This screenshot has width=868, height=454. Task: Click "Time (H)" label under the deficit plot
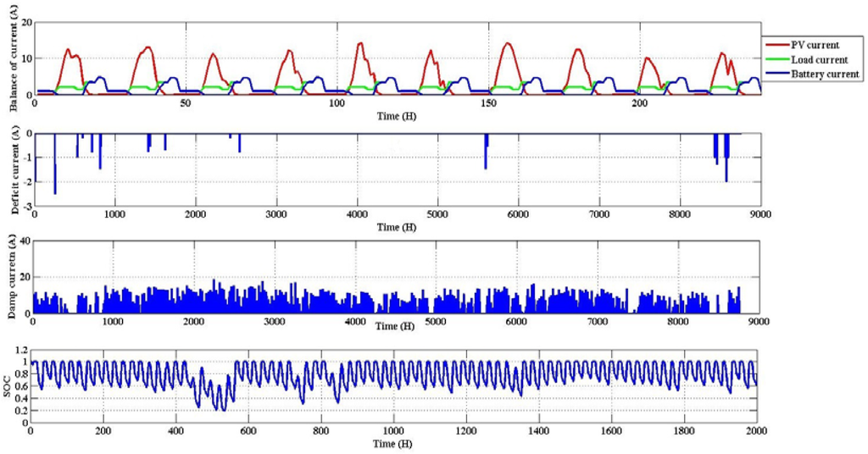click(x=398, y=227)
